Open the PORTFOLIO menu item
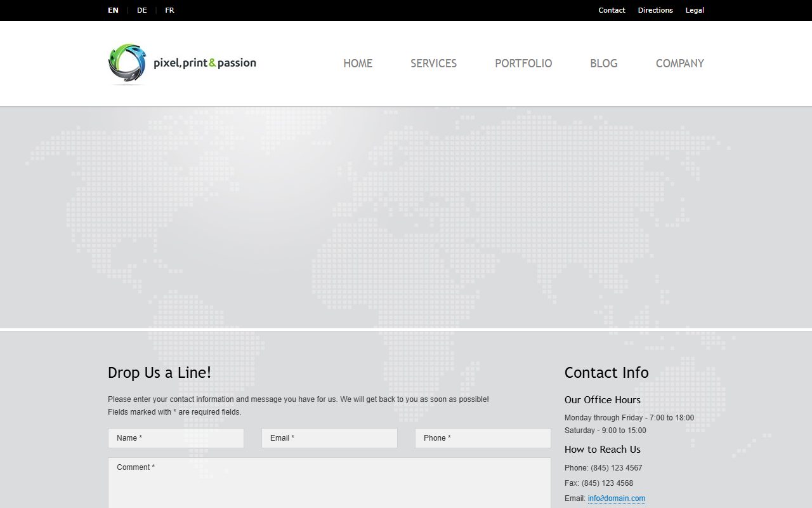 tap(523, 63)
